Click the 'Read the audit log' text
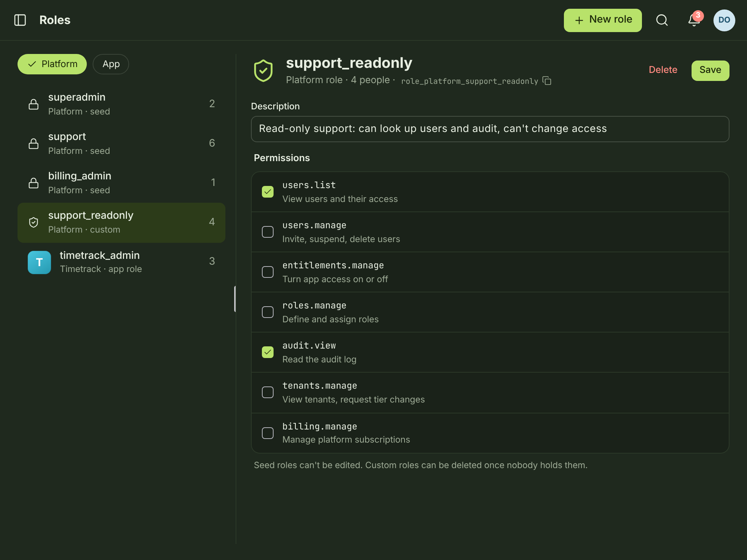This screenshot has height=560, width=747. click(319, 359)
